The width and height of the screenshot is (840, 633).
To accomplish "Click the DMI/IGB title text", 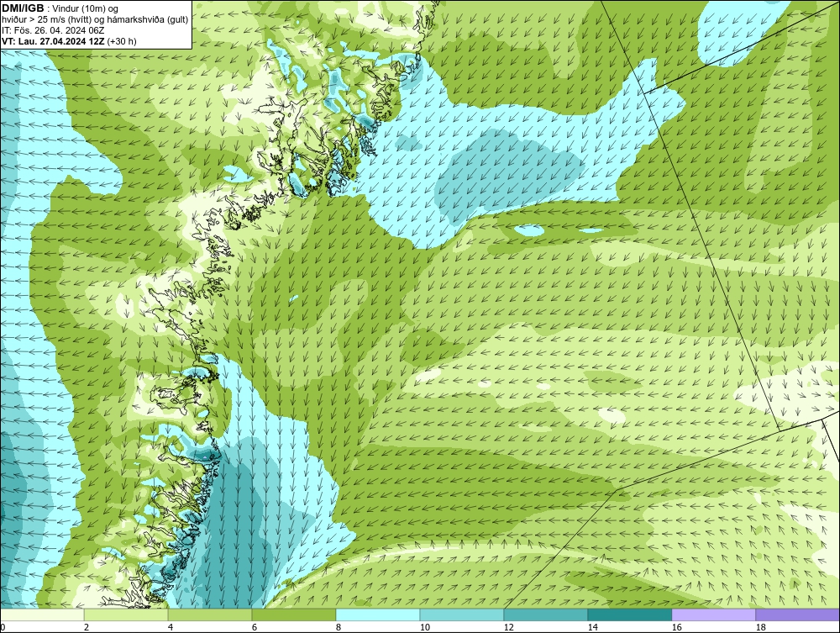I will (x=23, y=8).
